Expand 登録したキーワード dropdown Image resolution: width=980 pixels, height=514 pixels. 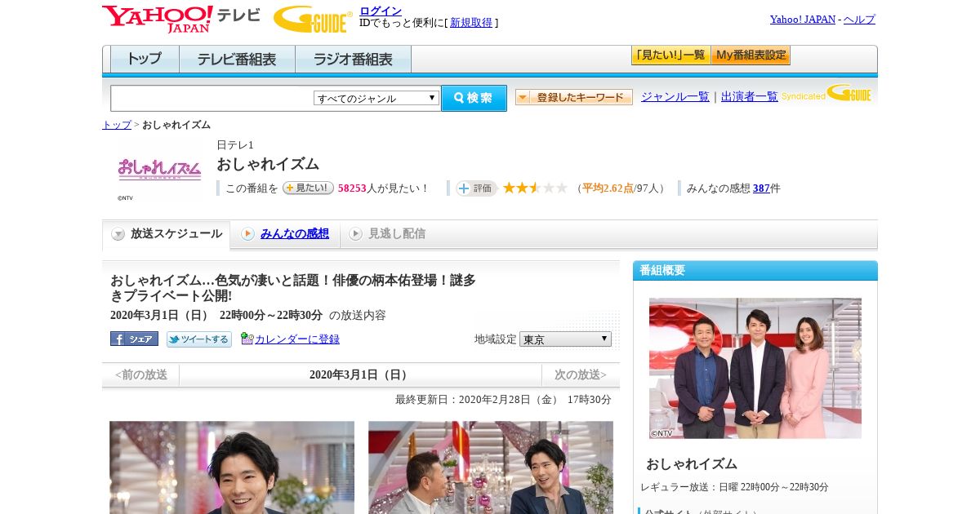(574, 97)
